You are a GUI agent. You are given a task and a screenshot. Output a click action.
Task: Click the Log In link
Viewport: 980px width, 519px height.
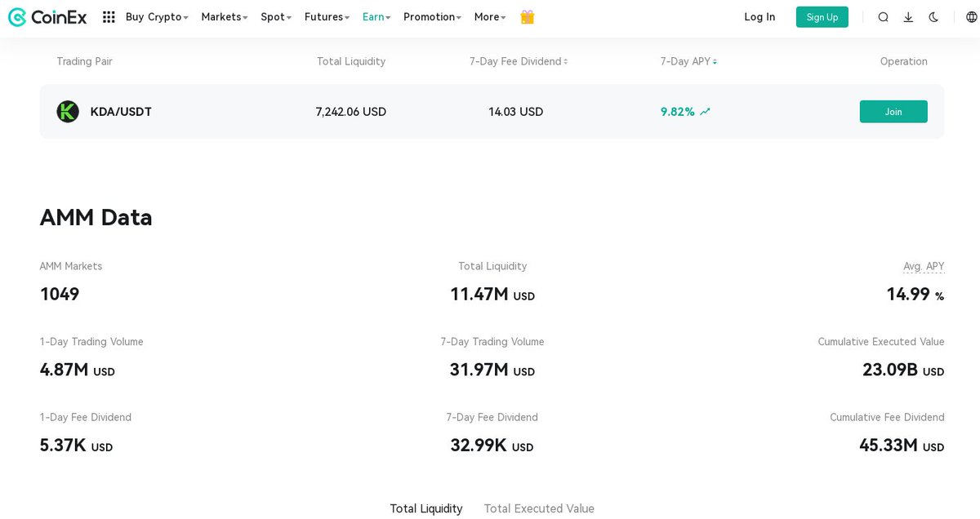pyautogui.click(x=759, y=17)
